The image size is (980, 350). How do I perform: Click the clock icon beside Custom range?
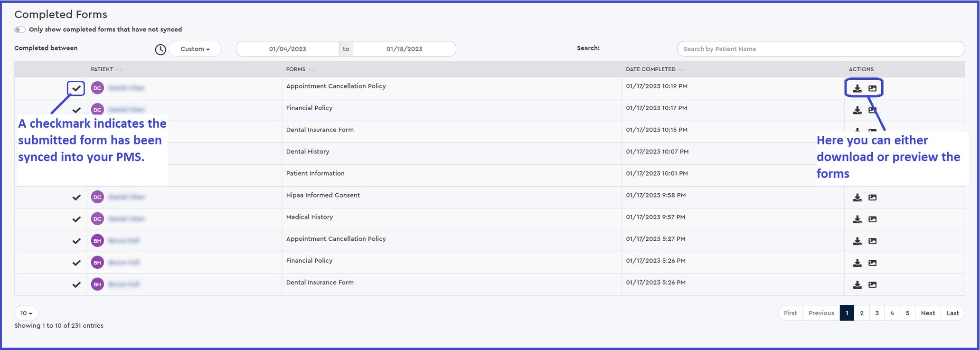(x=160, y=49)
